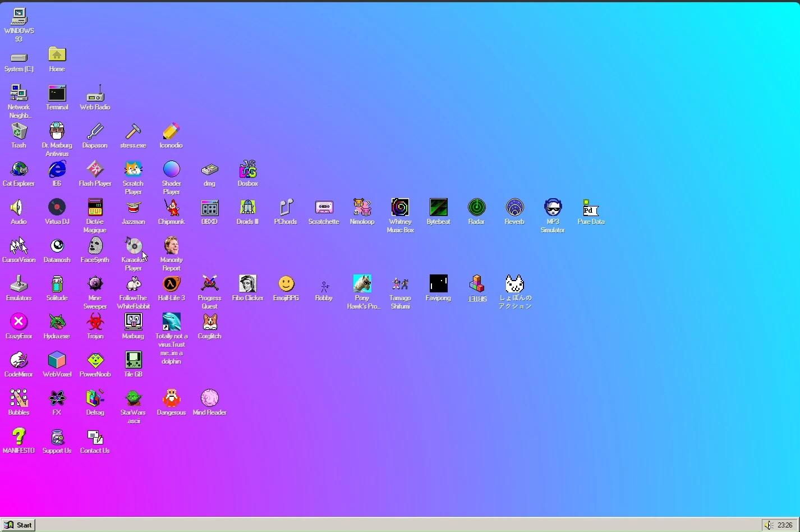Run Hydra.exe icon
Image resolution: width=800 pixels, height=532 pixels.
coord(57,322)
